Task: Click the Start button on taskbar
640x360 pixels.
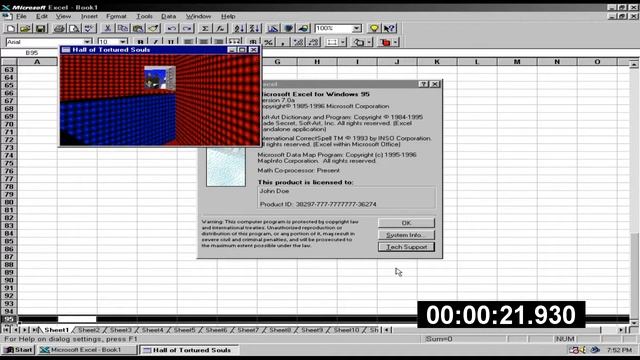Action: pyautogui.click(x=19, y=350)
